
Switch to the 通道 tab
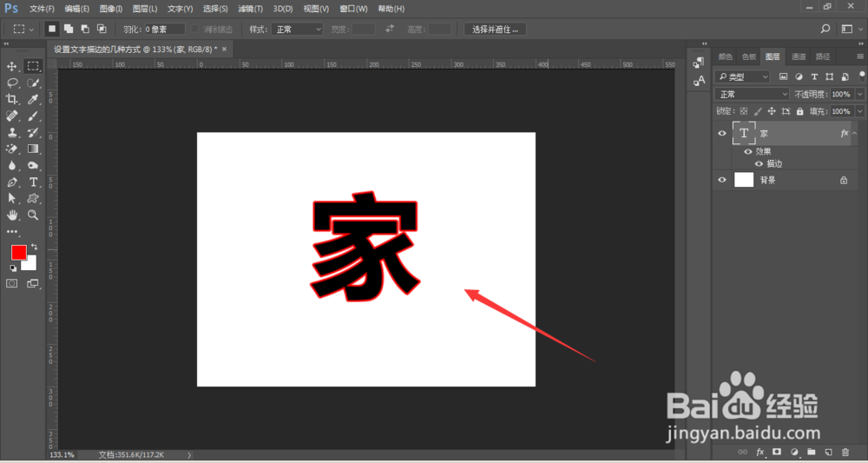[799, 56]
